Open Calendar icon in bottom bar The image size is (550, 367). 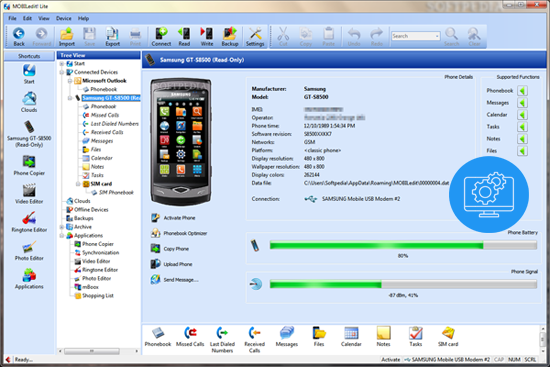351,337
